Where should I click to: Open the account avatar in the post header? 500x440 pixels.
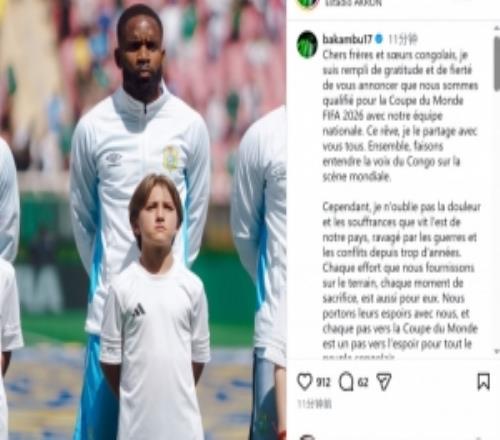307,4
